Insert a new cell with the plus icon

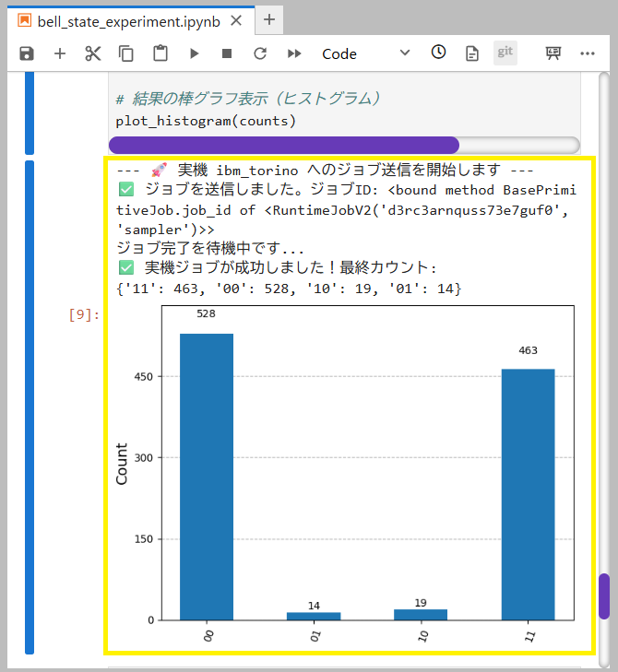pos(60,53)
